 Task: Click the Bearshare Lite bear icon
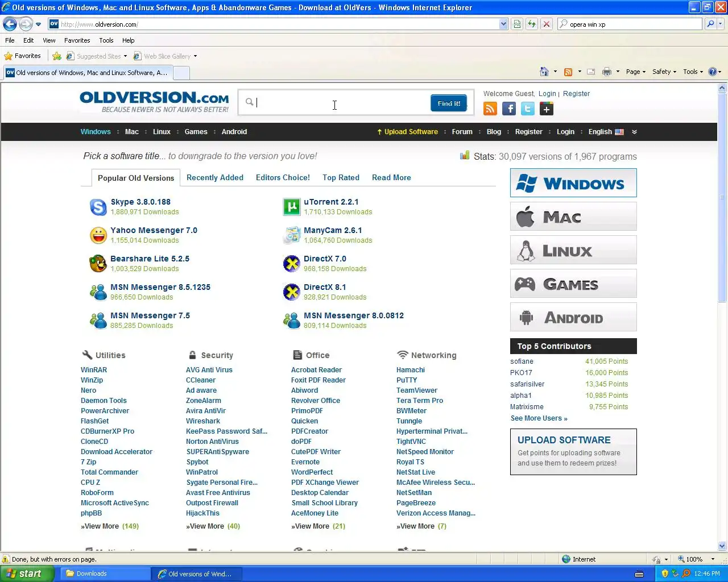pos(98,264)
